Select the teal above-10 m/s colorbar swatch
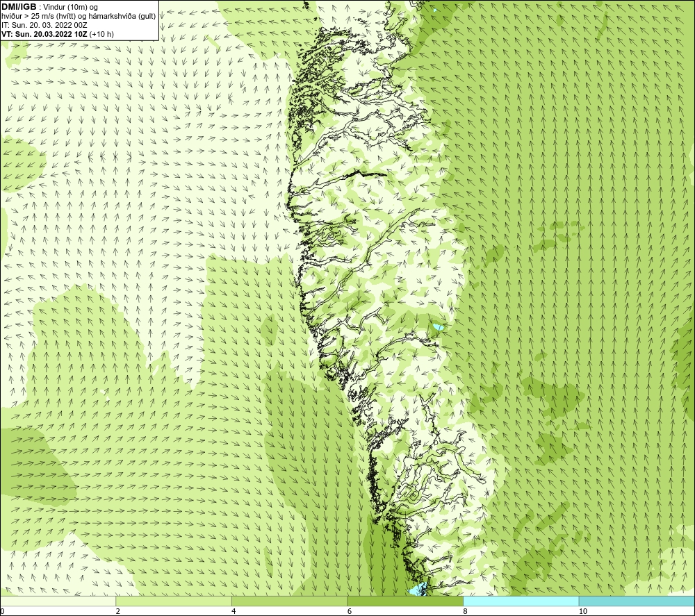This screenshot has height=616, width=695. [637, 601]
